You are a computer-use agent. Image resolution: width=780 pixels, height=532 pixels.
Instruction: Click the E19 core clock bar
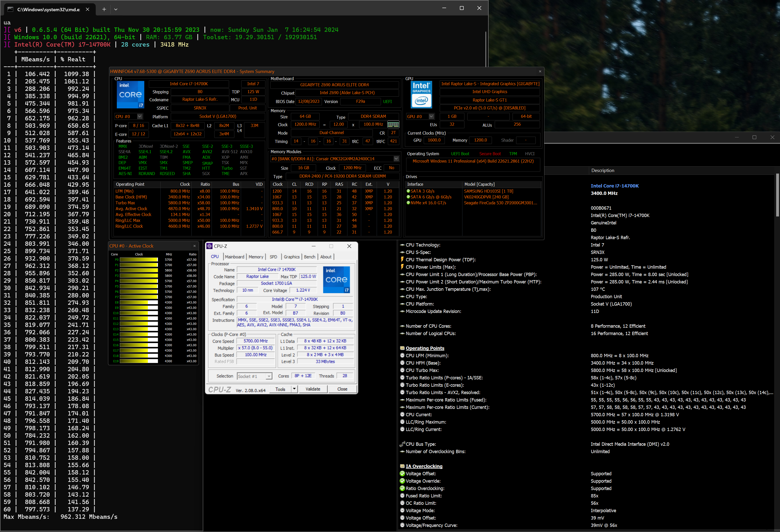pos(139,361)
